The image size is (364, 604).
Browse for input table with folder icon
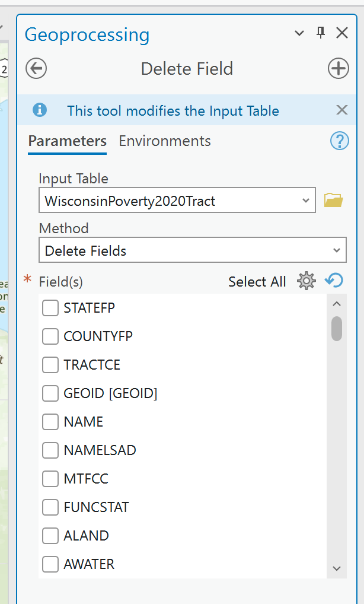[334, 201]
